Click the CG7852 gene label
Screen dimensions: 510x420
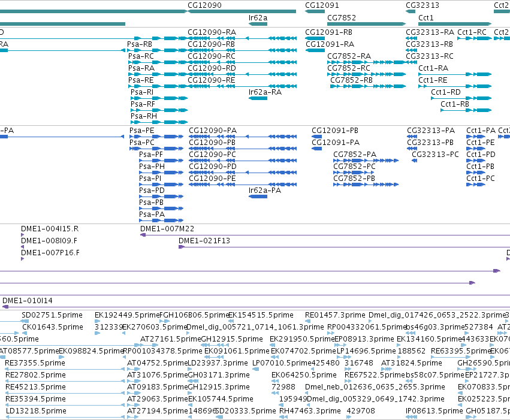(342, 17)
